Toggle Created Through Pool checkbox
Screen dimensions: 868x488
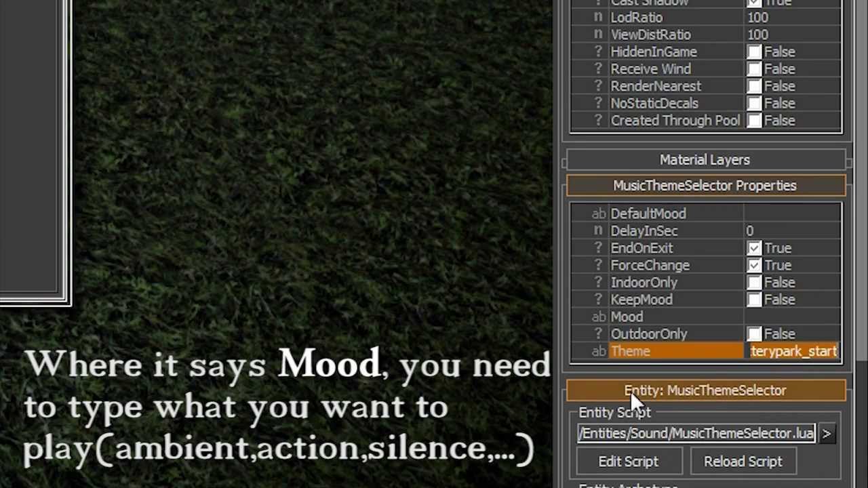coord(755,121)
